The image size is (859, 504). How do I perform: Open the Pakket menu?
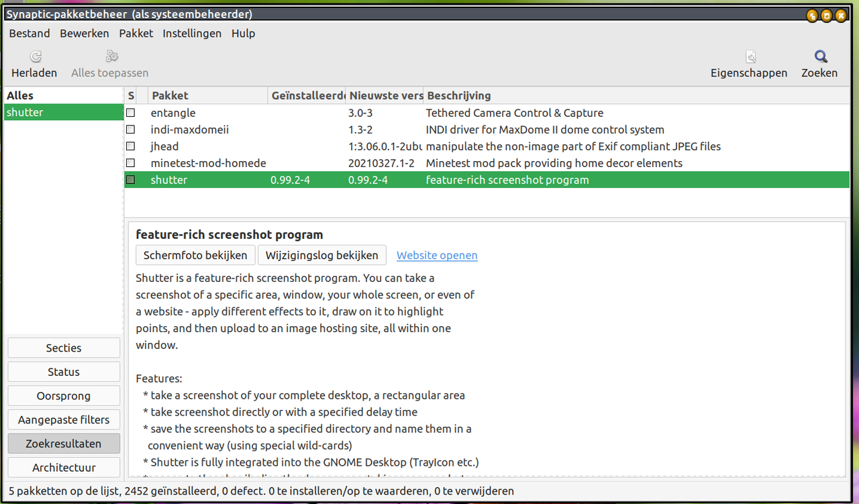tap(136, 33)
